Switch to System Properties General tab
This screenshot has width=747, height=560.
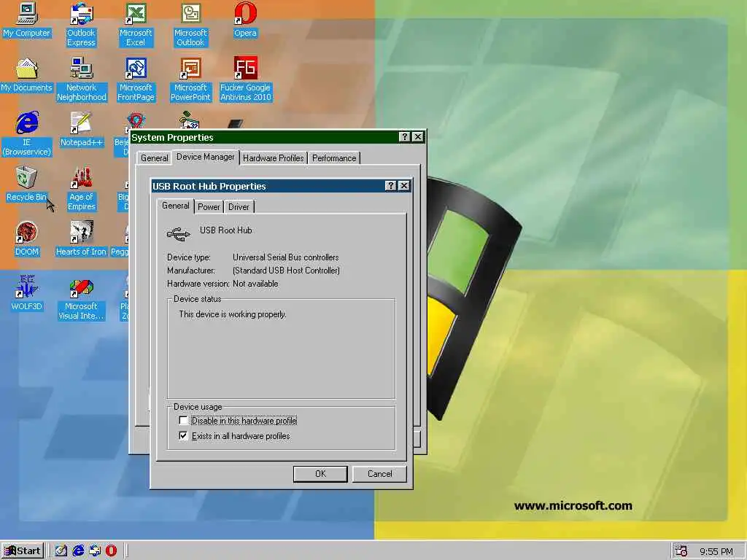coord(155,158)
